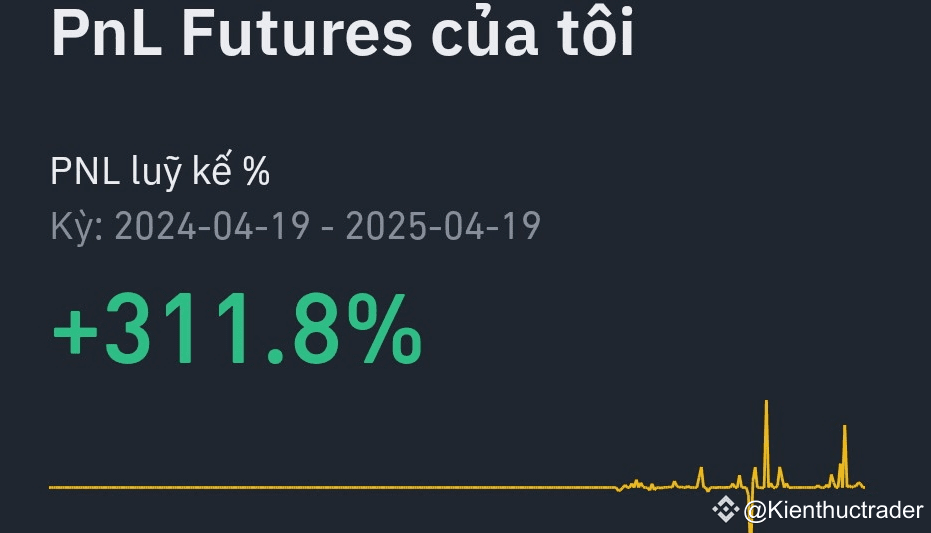Click the Binance logo in the watermark

[x=725, y=509]
